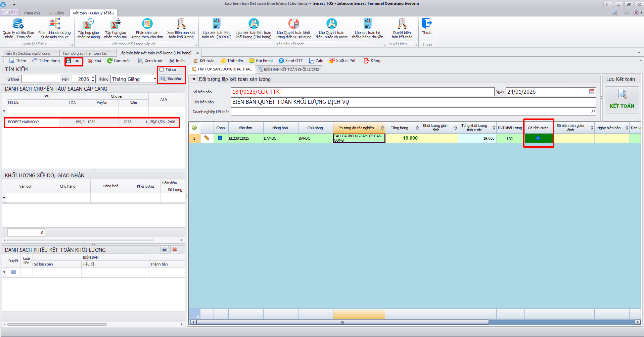Switch to Biên bản kết toán khối lượng tab
644x337 pixels.
[288, 69]
